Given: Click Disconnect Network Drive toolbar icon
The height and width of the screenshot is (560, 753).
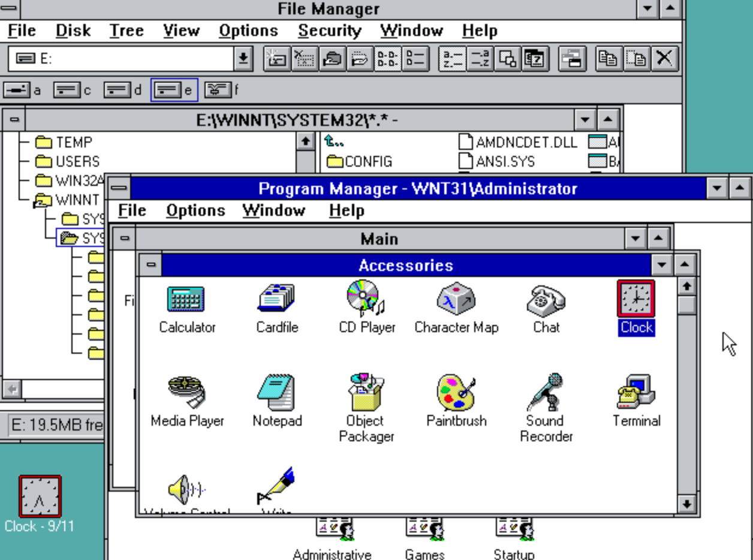Looking at the screenshot, I should (304, 59).
